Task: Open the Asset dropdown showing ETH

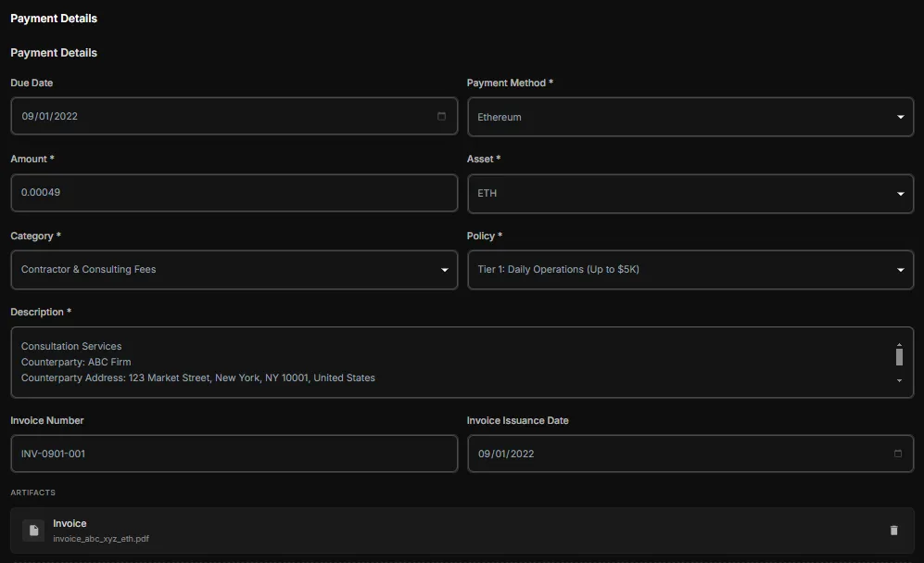Action: tap(690, 193)
